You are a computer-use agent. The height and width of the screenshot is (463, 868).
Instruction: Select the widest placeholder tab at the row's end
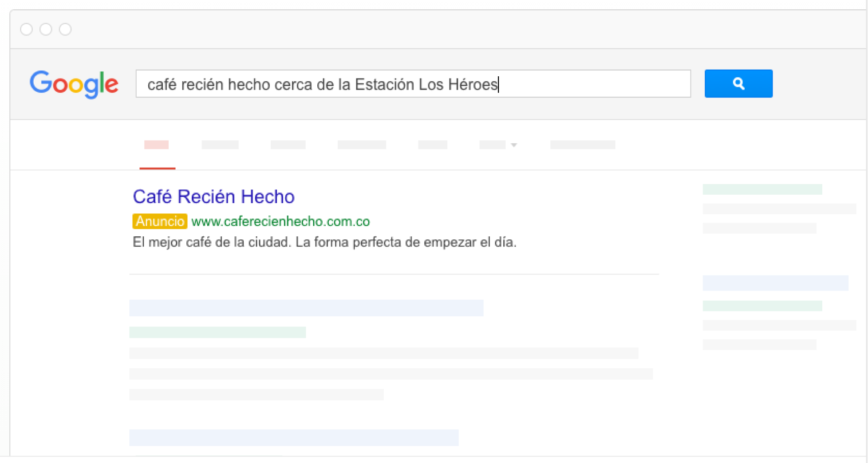pyautogui.click(x=582, y=145)
